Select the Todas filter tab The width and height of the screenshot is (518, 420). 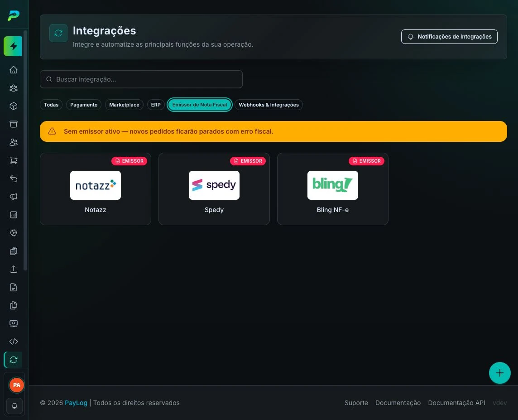coord(51,105)
